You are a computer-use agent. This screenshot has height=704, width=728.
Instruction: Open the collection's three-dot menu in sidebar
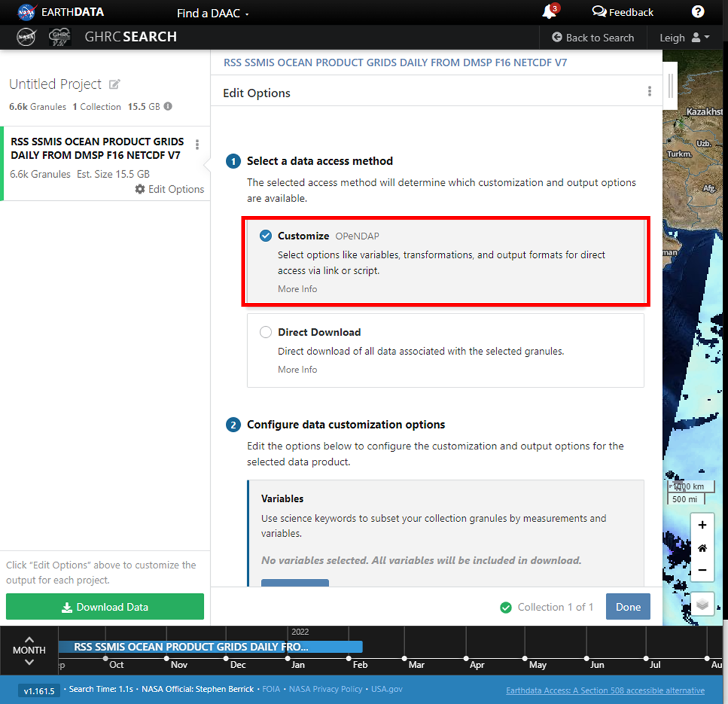click(x=197, y=145)
